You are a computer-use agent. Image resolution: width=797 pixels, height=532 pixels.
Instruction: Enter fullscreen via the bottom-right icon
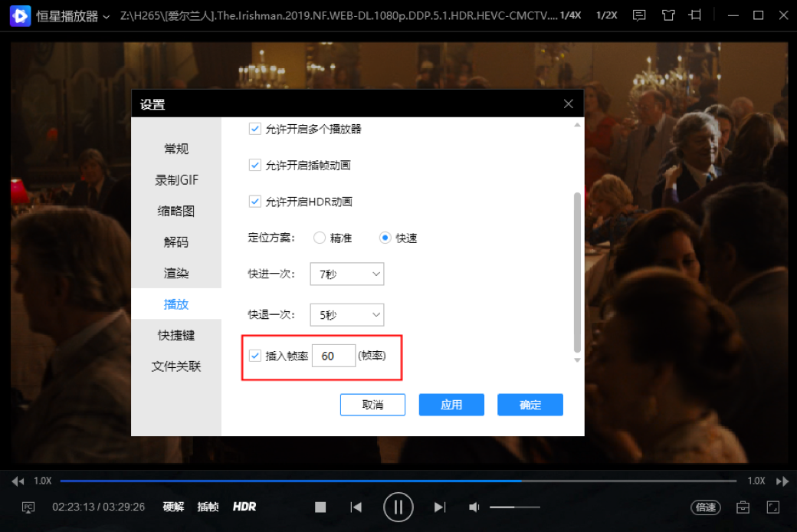coord(772,507)
